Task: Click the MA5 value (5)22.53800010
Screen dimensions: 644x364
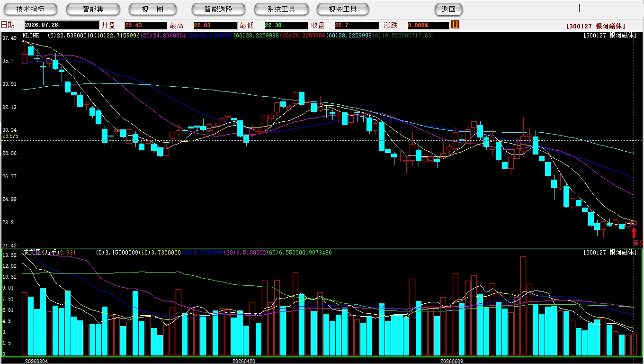Action: [x=71, y=36]
